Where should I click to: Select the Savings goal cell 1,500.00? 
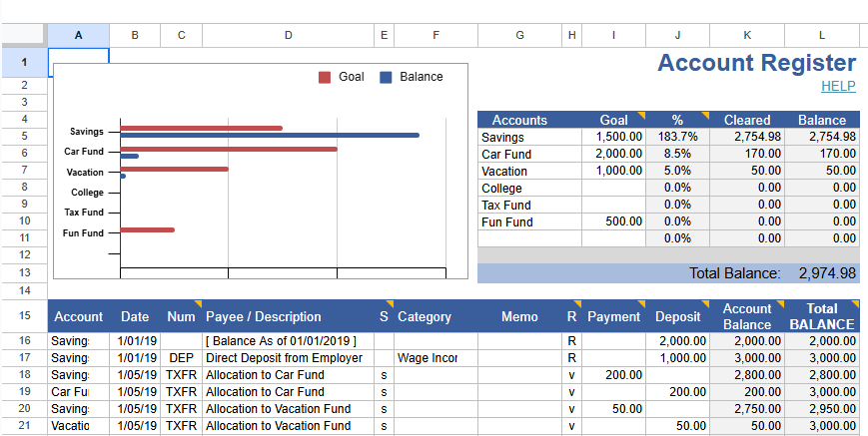613,137
